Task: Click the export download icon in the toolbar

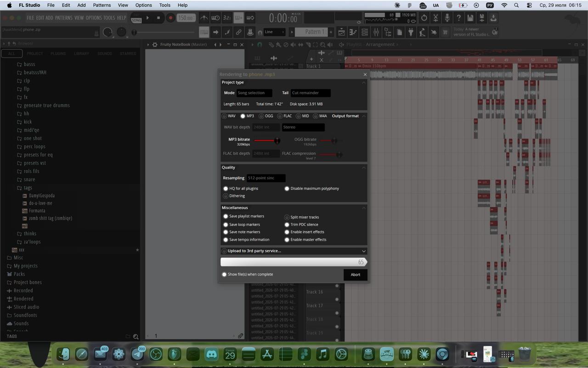Action: tap(493, 18)
